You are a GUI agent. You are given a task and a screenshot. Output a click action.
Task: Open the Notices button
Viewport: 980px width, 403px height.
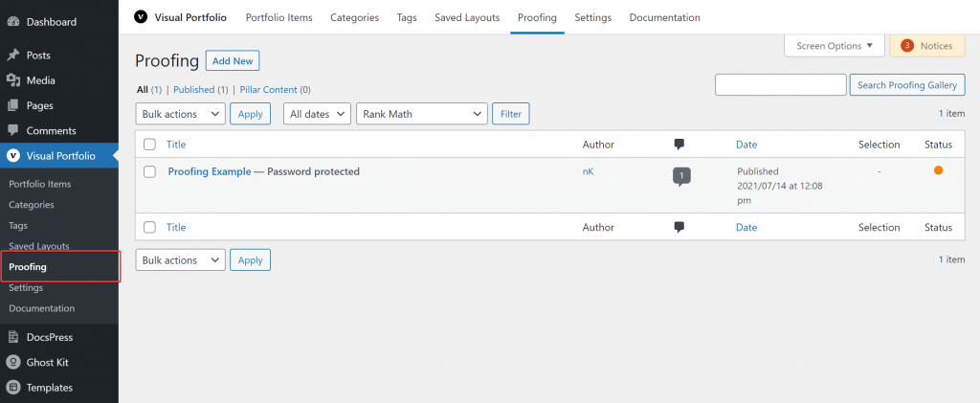pos(927,46)
